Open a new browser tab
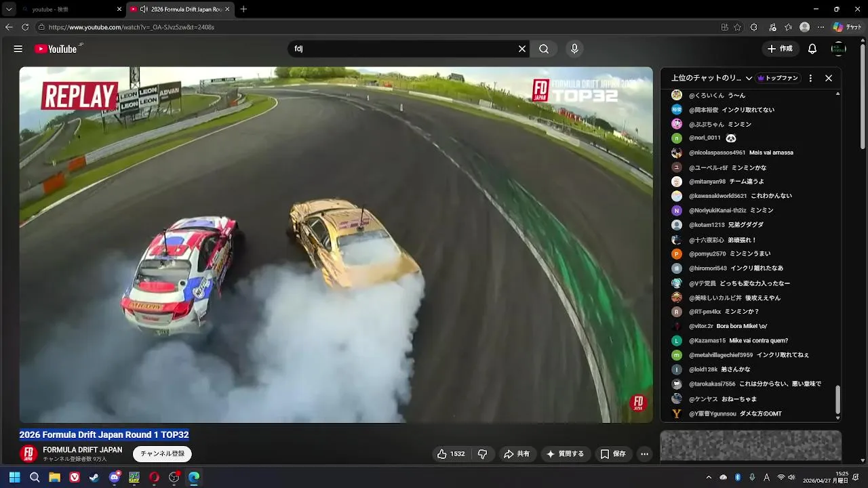 tap(243, 9)
